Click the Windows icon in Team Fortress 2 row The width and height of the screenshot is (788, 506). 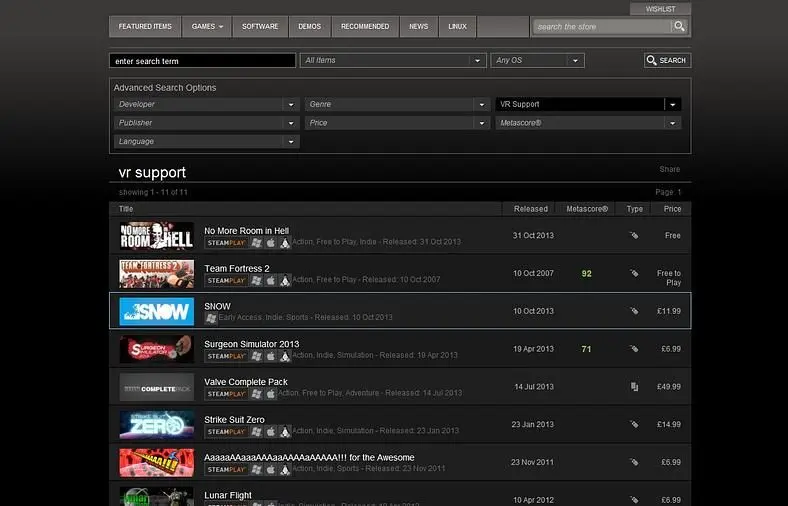point(256,280)
